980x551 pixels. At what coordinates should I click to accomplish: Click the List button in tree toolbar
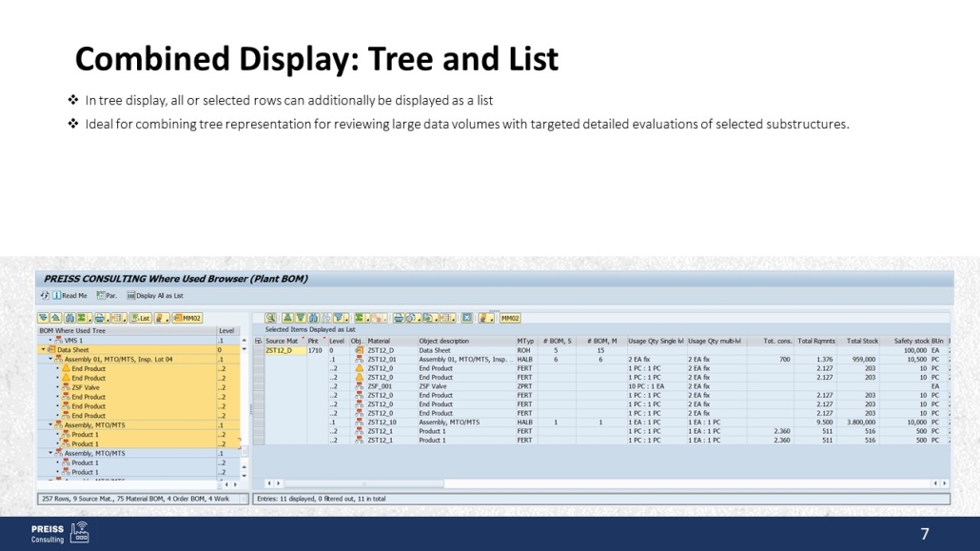point(141,318)
